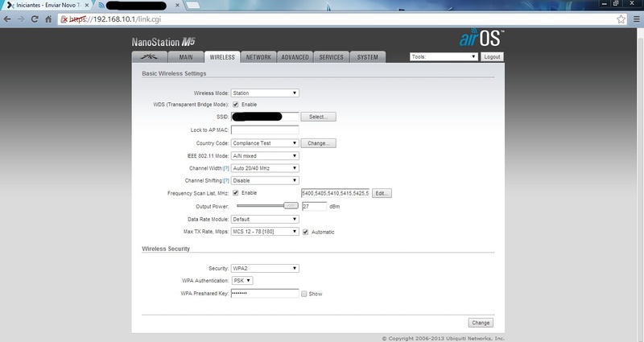This screenshot has width=644, height=342.
Task: Open the Security dropdown
Action: [265, 269]
